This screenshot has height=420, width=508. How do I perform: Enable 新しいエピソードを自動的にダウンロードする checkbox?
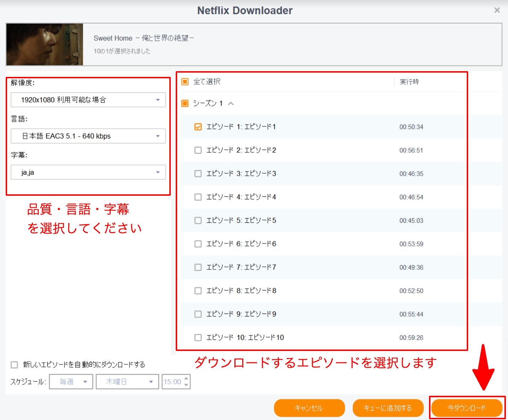click(14, 364)
